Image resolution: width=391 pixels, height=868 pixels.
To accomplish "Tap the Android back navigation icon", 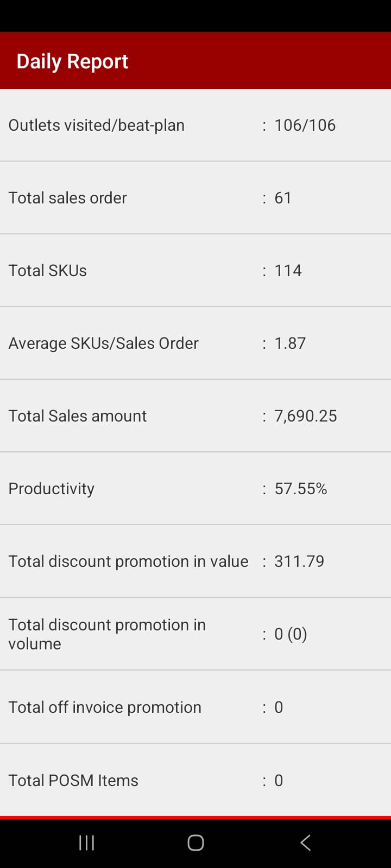I will pos(305,843).
